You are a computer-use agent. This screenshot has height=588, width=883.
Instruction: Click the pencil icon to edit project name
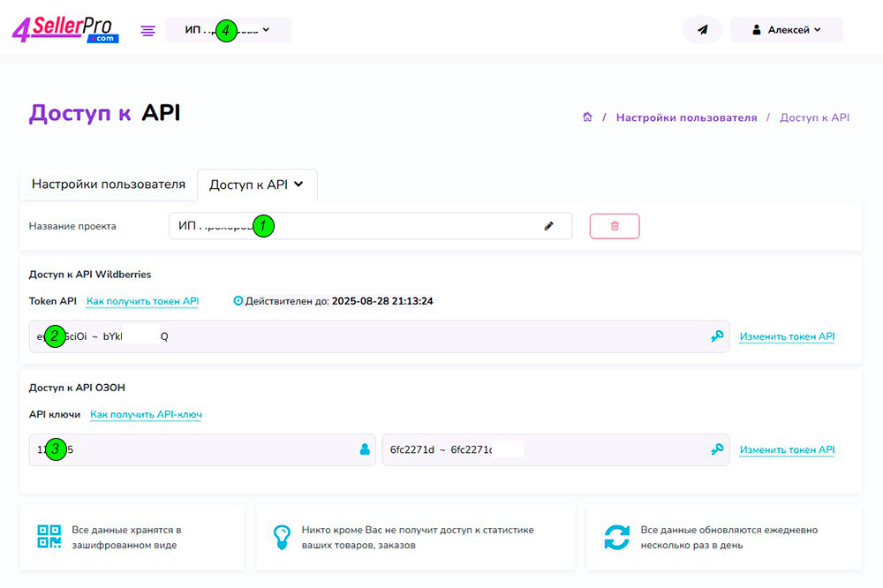coord(549,226)
